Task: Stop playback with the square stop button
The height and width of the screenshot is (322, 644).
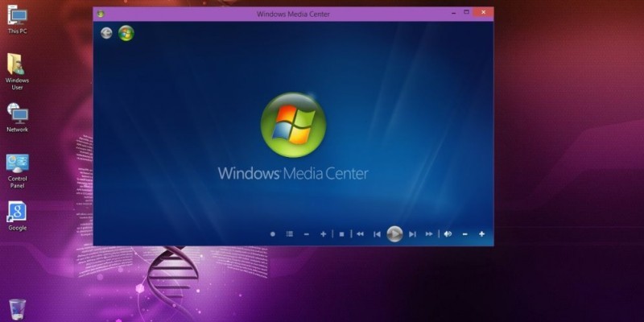Action: (341, 234)
